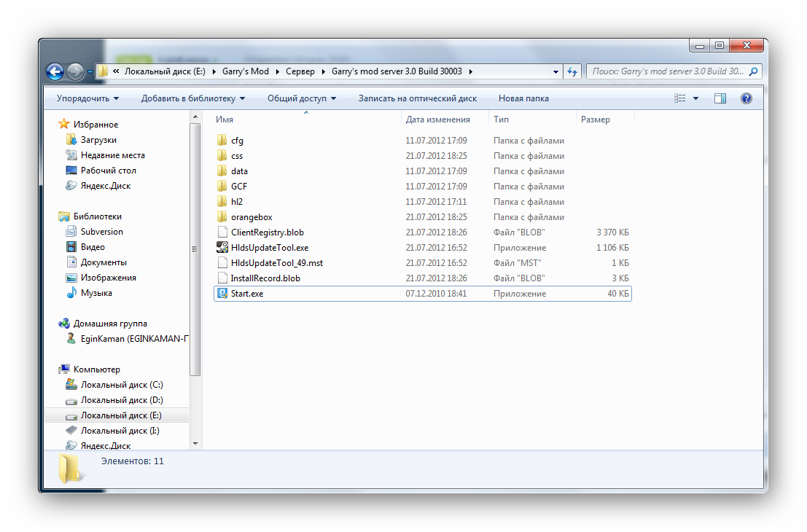Screen dimensions: 807x532
Task: Select the EginKaman homegroup user
Action: point(134,339)
